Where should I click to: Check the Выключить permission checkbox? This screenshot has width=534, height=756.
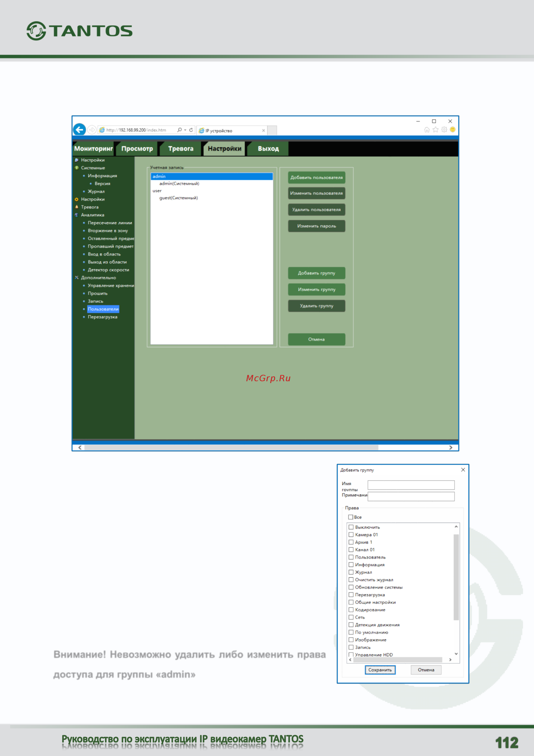[x=351, y=527]
